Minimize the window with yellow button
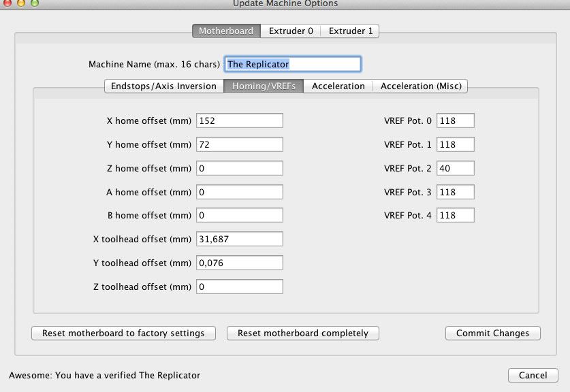 tap(21, 3)
